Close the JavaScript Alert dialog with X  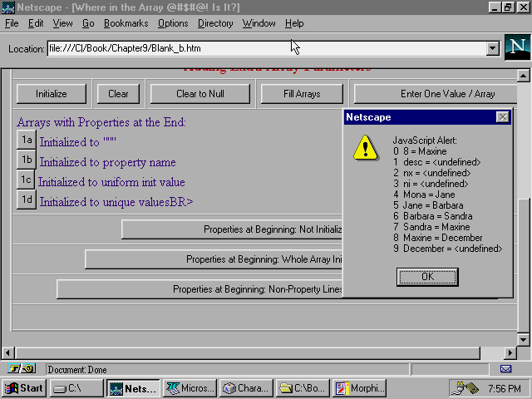(x=502, y=117)
